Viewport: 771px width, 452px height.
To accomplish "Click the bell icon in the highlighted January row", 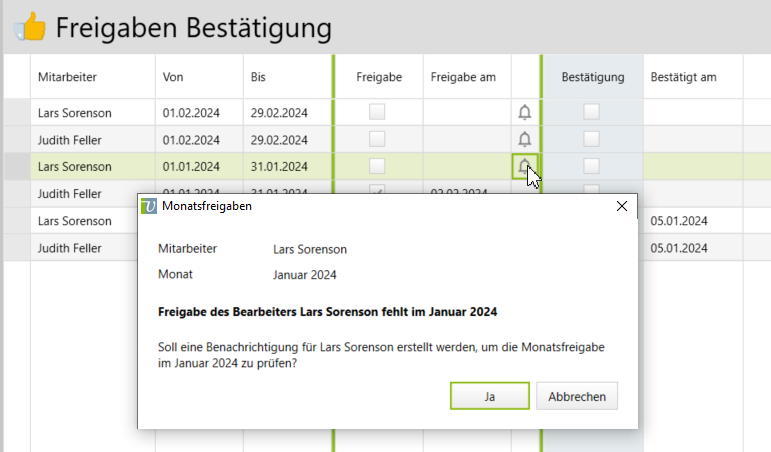I will point(524,166).
